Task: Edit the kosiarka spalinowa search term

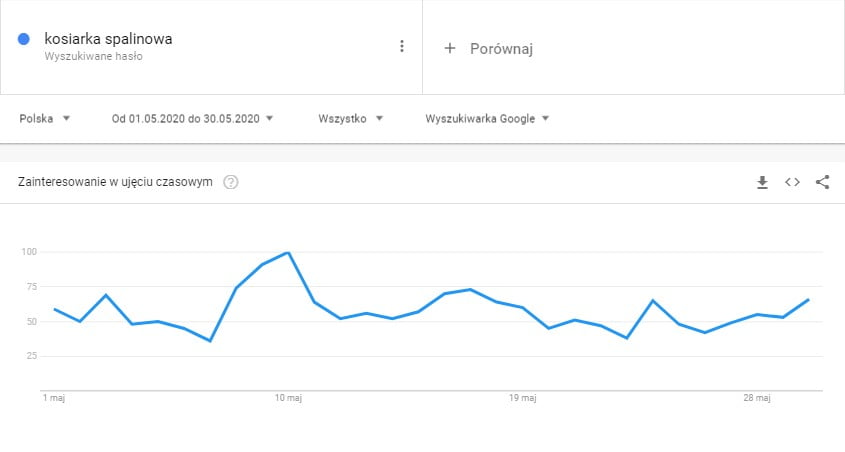Action: click(108, 39)
